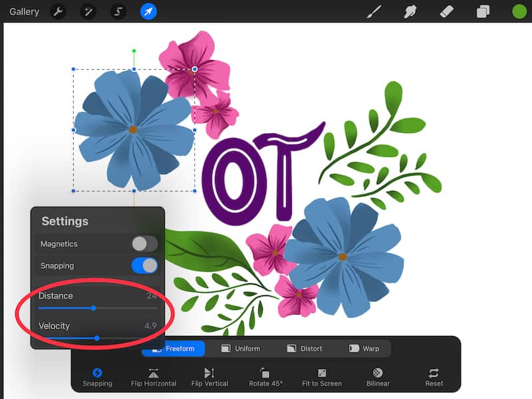Screen dimensions: 532x399
Task: Apply Flip Horizontal to the selection
Action: (154, 377)
